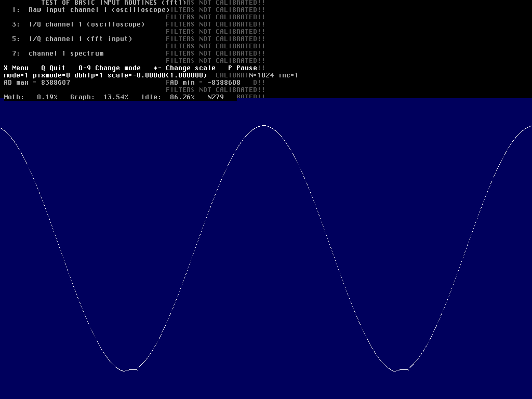Click the 'Graph: 13.54%' load readout
Image resolution: width=532 pixels, height=399 pixels.
coord(99,97)
